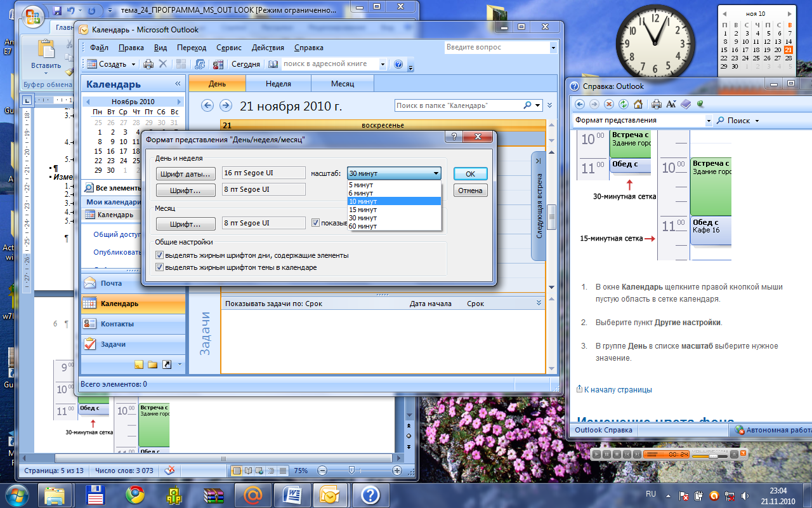Screen dimensions: 812x508
Task: Click the Delete (X) icon in the Outlook toolbar
Action: 163,64
